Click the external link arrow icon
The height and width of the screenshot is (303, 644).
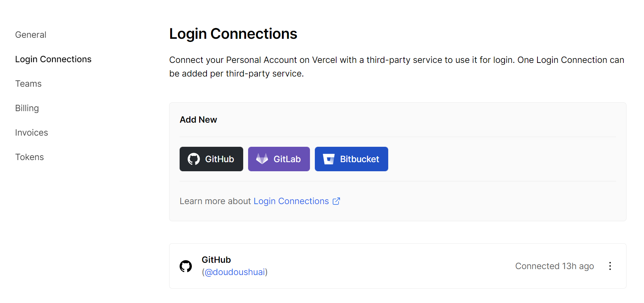336,201
